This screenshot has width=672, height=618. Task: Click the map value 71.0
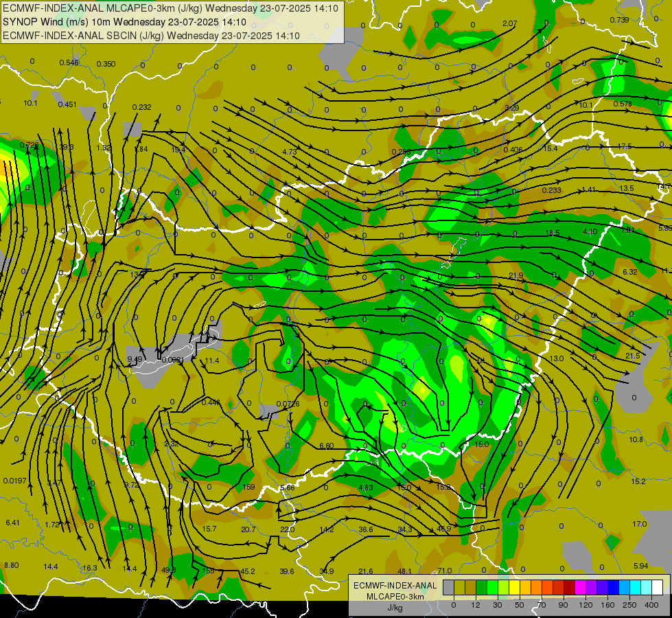click(444, 571)
